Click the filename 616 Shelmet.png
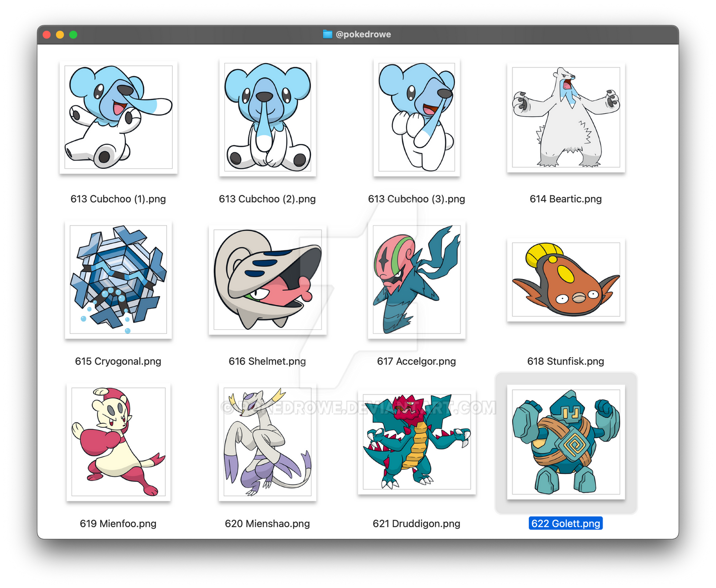This screenshot has width=716, height=588. 267,361
